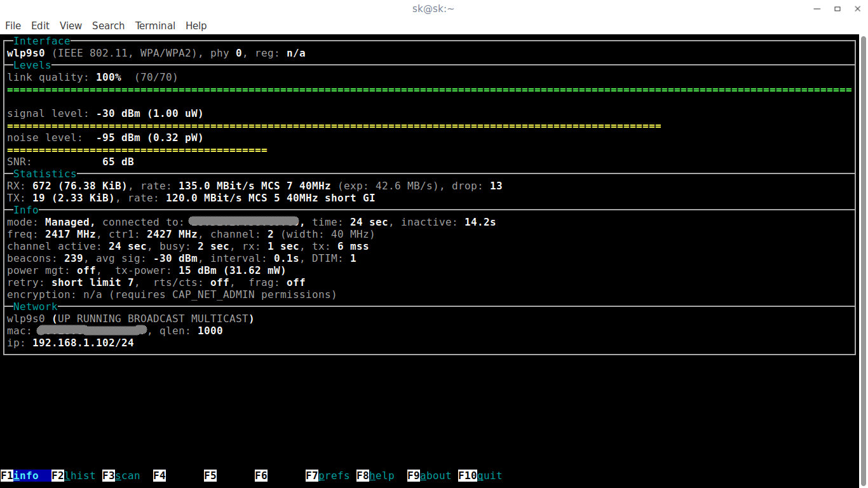This screenshot has height=488, width=868.
Task: Click the green link quality bar
Action: click(x=430, y=90)
